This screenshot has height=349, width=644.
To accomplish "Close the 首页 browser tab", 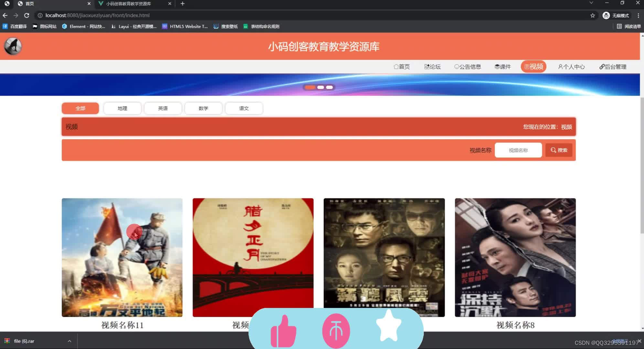I will [89, 4].
